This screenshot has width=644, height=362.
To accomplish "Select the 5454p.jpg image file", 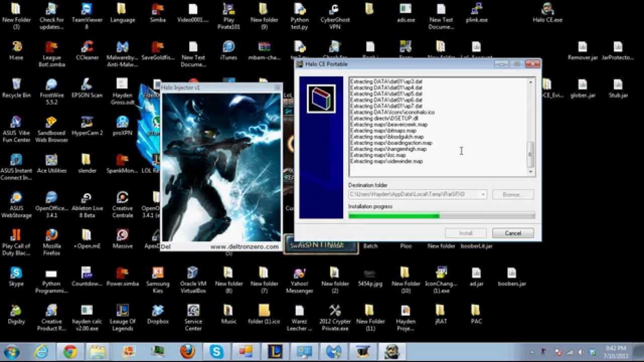I will point(370,277).
